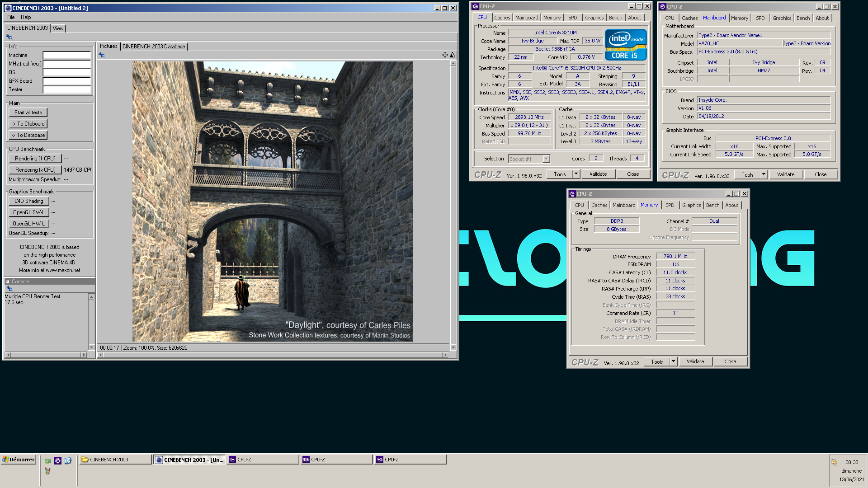Screen dimensions: 868x488
Task: Click the taskbar clock showing 20:30
Action: pos(852,462)
